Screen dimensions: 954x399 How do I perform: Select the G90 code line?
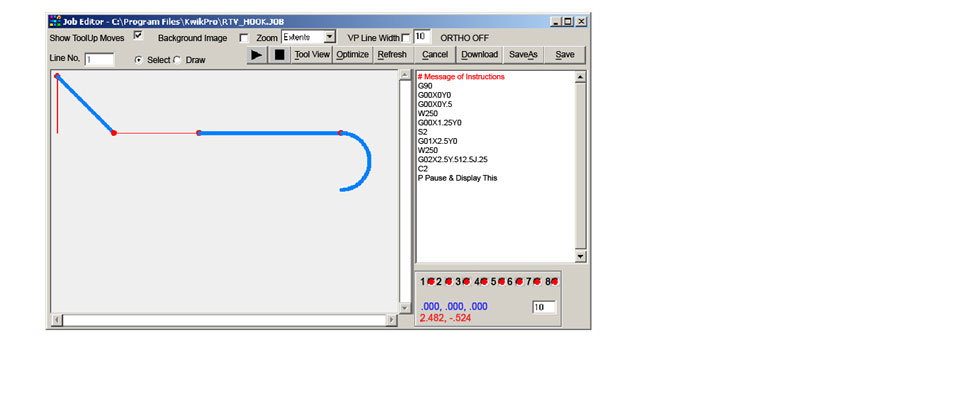[x=425, y=86]
